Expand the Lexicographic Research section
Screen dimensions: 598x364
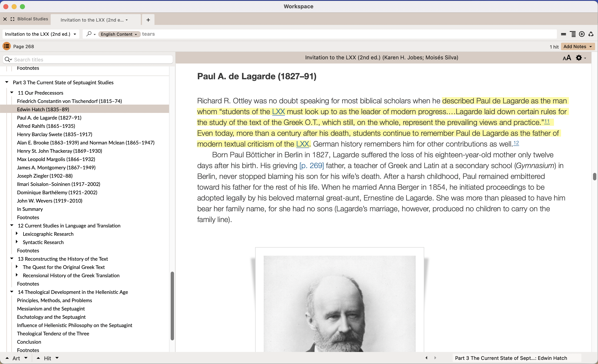[17, 233]
